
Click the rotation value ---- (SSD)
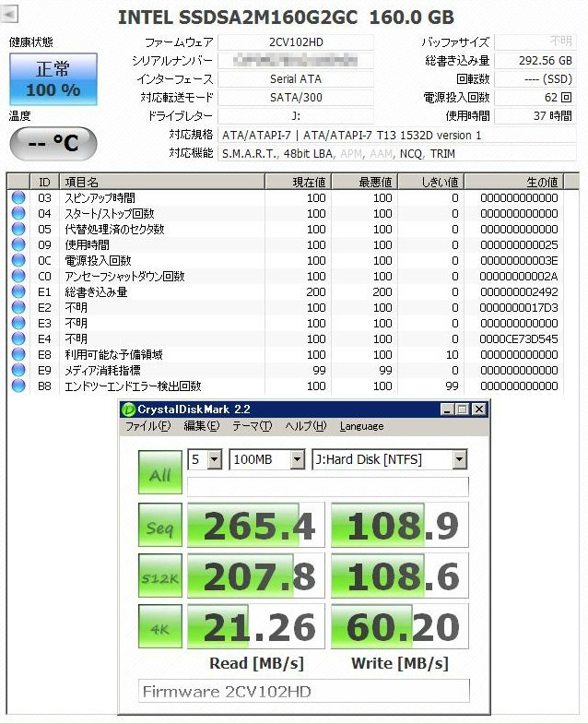pyautogui.click(x=535, y=79)
